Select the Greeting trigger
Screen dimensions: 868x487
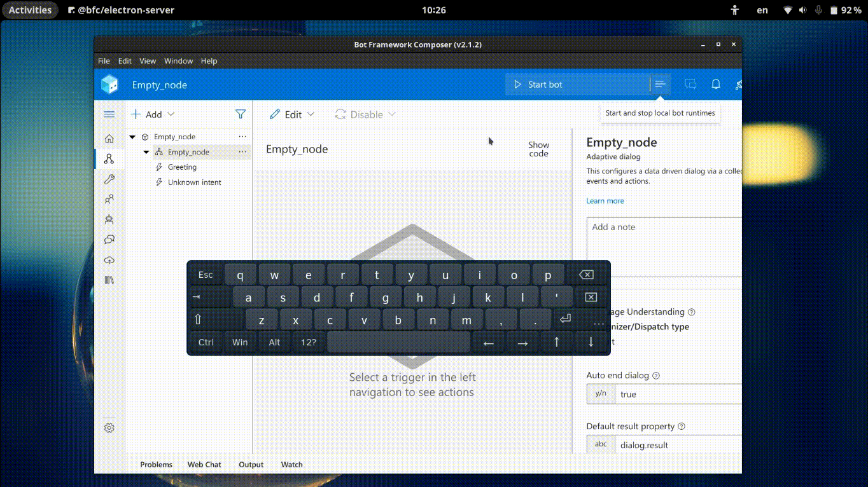click(x=182, y=167)
